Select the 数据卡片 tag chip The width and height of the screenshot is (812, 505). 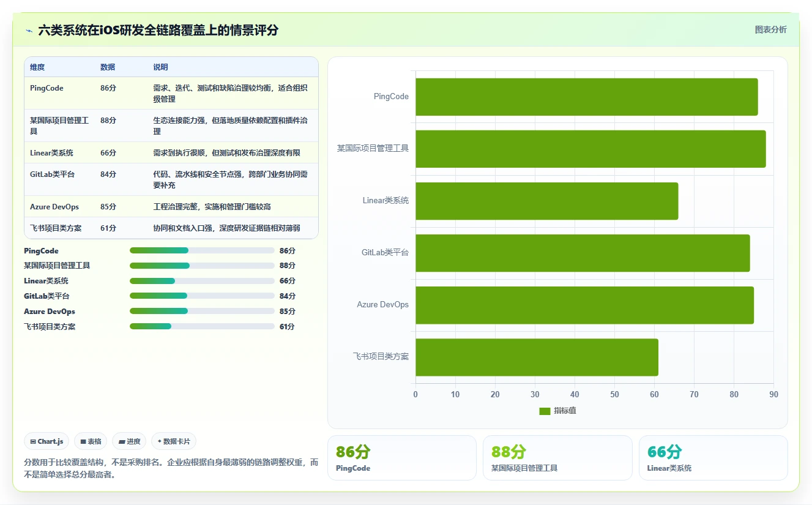[174, 441]
